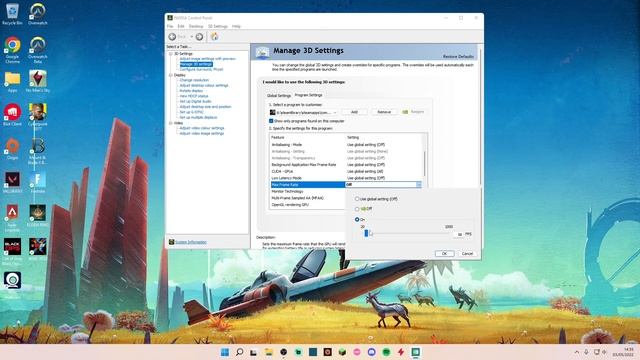Click FPS value input field
The height and width of the screenshot is (360, 640).
tap(458, 234)
